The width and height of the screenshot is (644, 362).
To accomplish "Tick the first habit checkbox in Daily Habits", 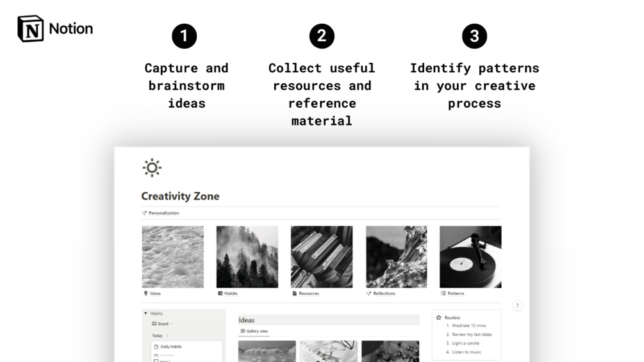I will point(156,361).
